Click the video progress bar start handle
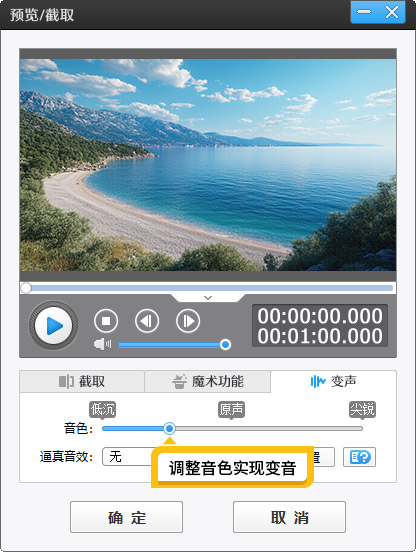Image resolution: width=416 pixels, height=552 pixels. click(x=26, y=288)
